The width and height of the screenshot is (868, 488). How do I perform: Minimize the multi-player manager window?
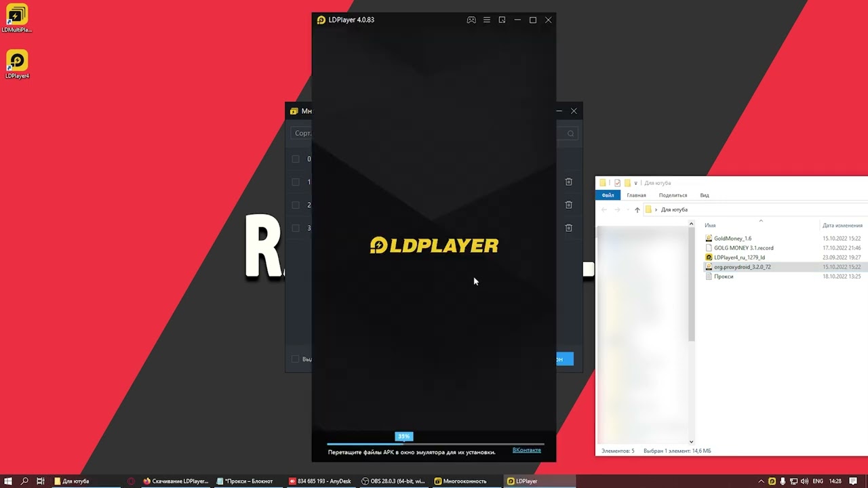[559, 111]
